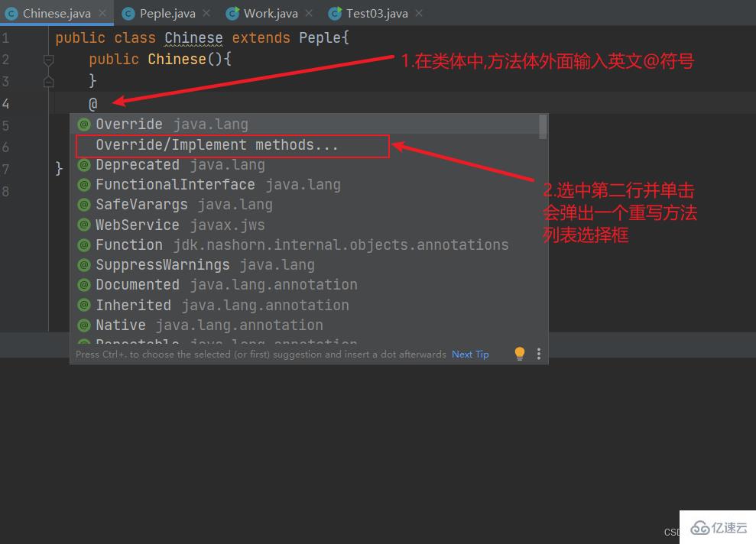This screenshot has height=544, width=756.
Task: Click line number 1 in the gutter
Action: [x=5, y=37]
